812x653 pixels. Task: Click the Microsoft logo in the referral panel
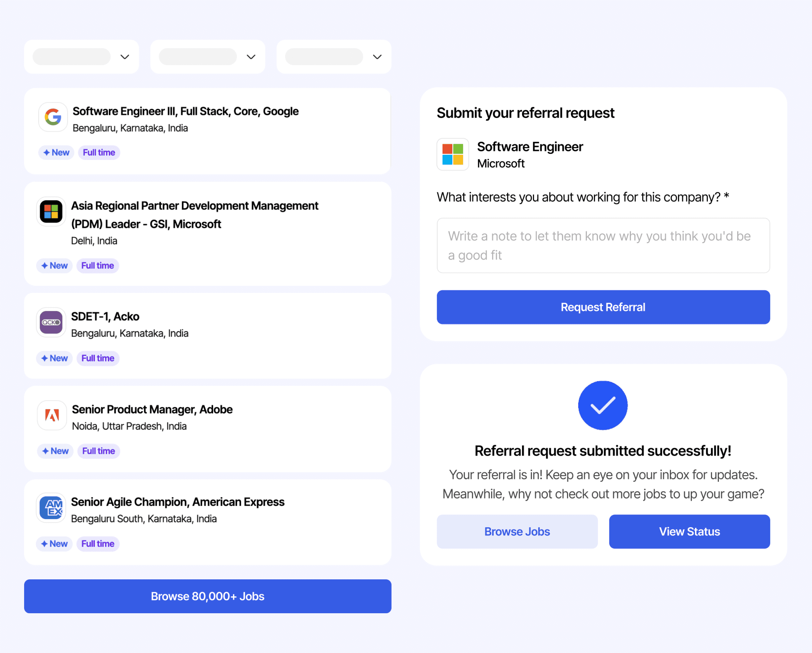(x=452, y=154)
